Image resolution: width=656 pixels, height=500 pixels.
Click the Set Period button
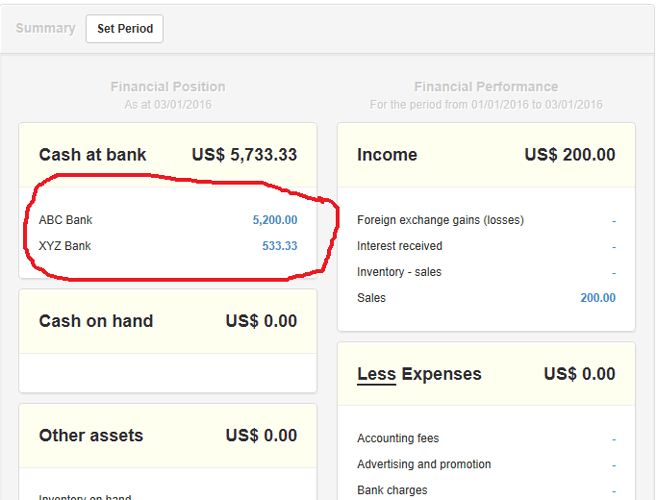click(x=125, y=29)
